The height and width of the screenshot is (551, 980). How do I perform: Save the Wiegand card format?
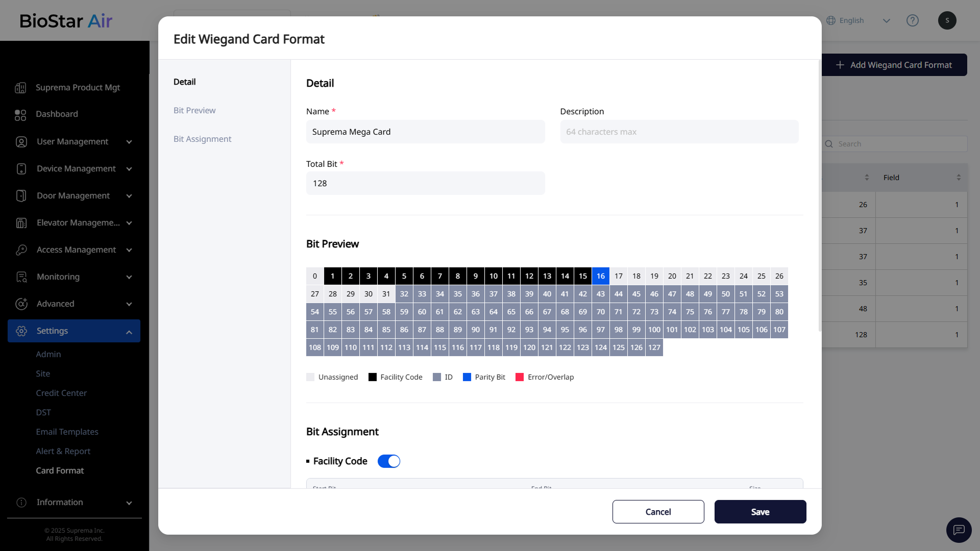point(760,512)
